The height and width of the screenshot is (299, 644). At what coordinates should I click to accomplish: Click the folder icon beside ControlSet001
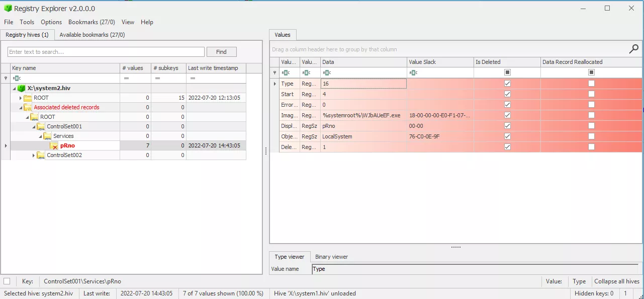40,126
